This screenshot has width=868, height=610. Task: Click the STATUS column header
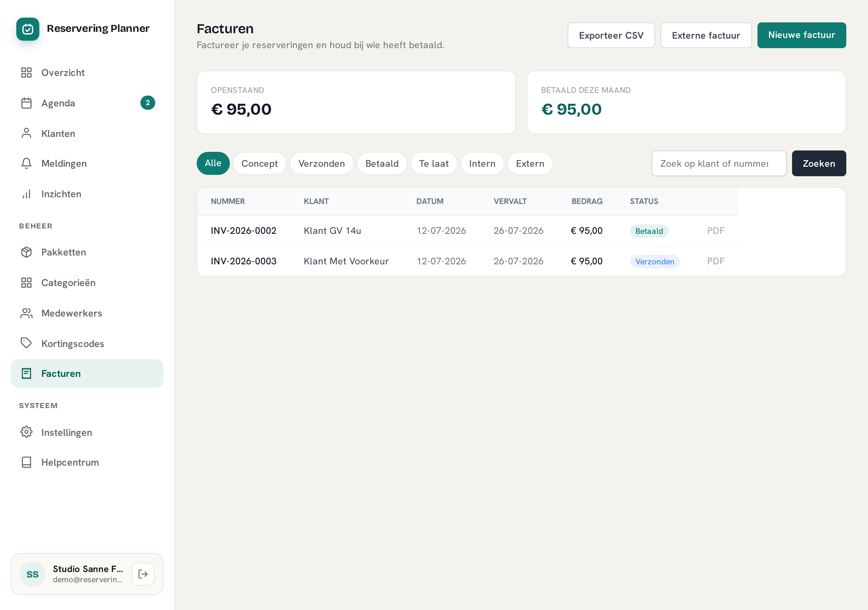[x=644, y=201]
